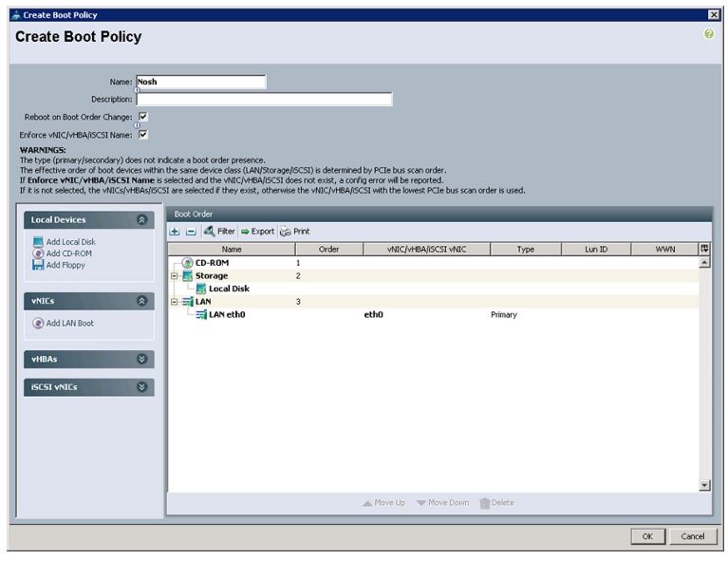The height and width of the screenshot is (579, 728).
Task: Toggle Enforce vNIC/vHBA/iSCSI Name checkbox
Action: pyautogui.click(x=143, y=135)
